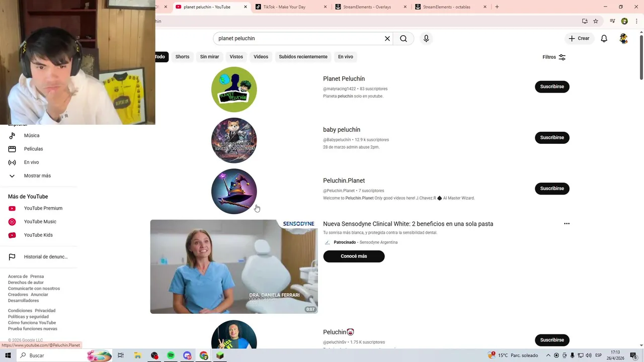Switch to the StreamElements - Overlays tab

coord(371,7)
